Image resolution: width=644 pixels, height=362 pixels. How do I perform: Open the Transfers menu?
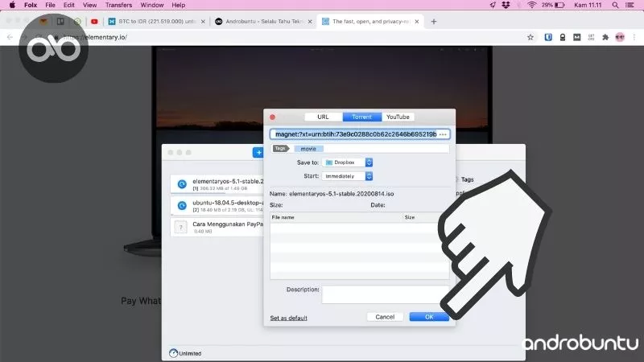(118, 5)
